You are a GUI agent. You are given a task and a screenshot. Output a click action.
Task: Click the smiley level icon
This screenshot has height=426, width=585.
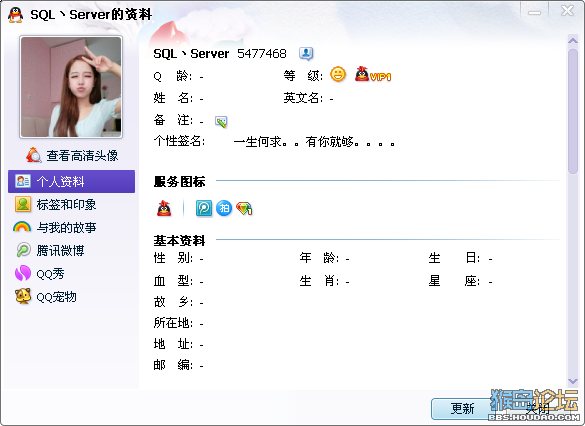click(x=338, y=74)
